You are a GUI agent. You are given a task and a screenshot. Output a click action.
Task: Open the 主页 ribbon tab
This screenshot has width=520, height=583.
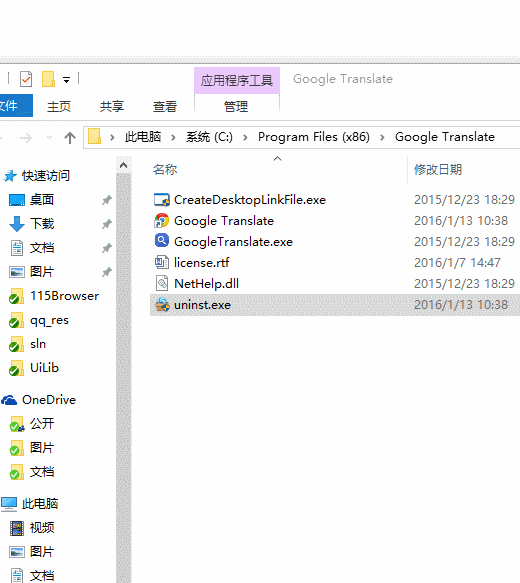click(59, 107)
